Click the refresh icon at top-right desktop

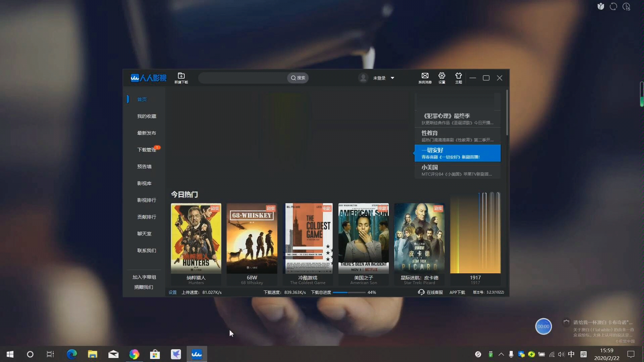click(x=613, y=6)
